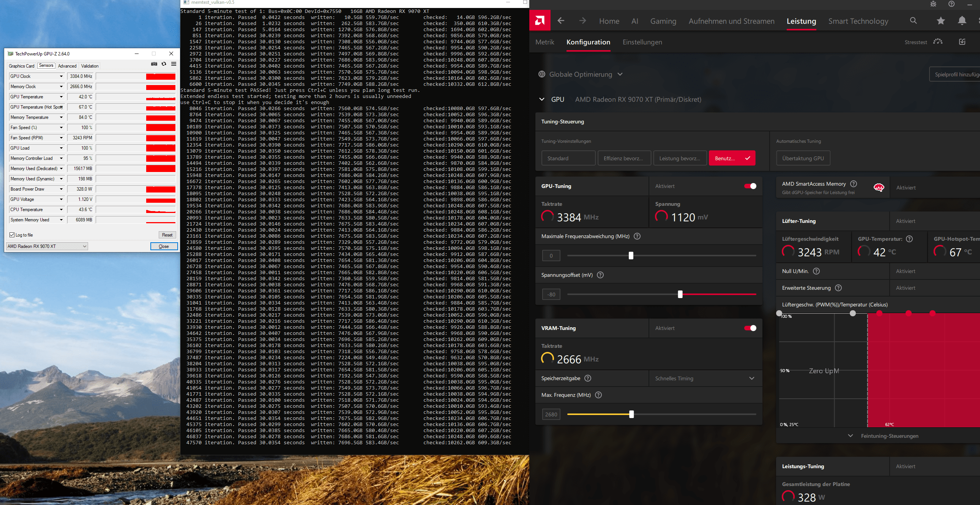Image resolution: width=980 pixels, height=505 pixels.
Task: Show help for Erweiterte Steuerung
Action: 838,288
